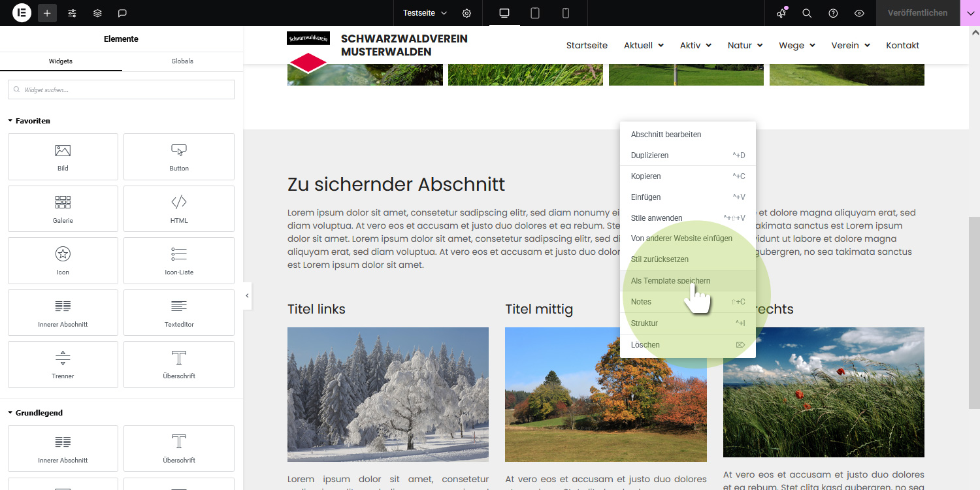
Task: Open the help question mark icon
Action: pyautogui.click(x=833, y=13)
